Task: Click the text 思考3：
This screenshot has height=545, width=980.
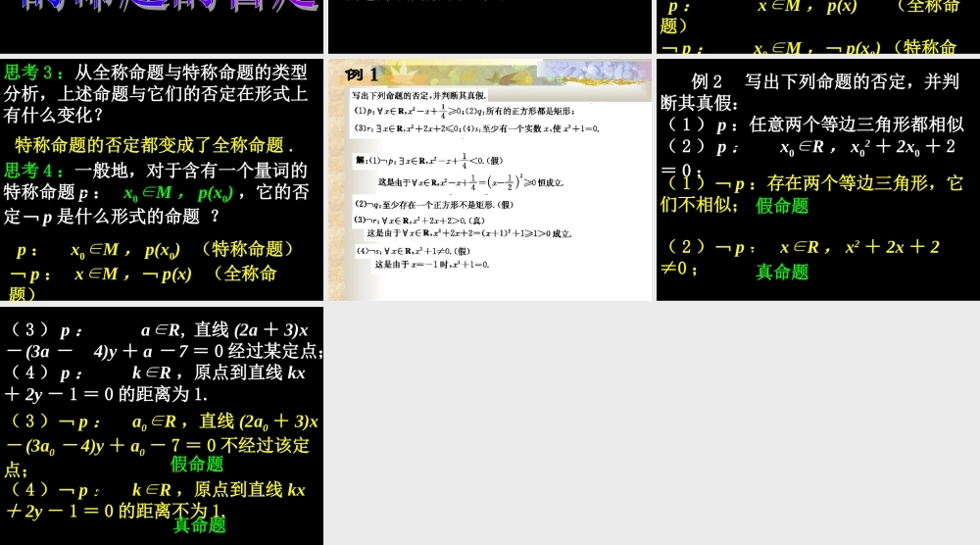Action: (33, 73)
